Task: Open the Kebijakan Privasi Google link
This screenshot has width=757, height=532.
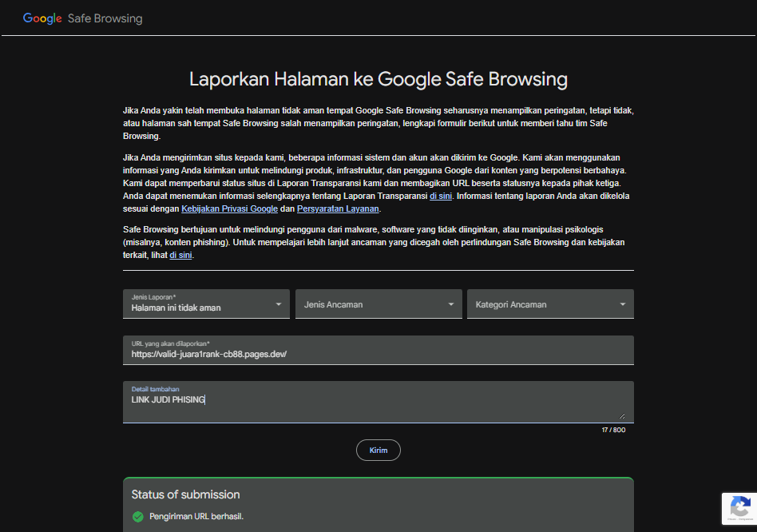Action: tap(229, 208)
